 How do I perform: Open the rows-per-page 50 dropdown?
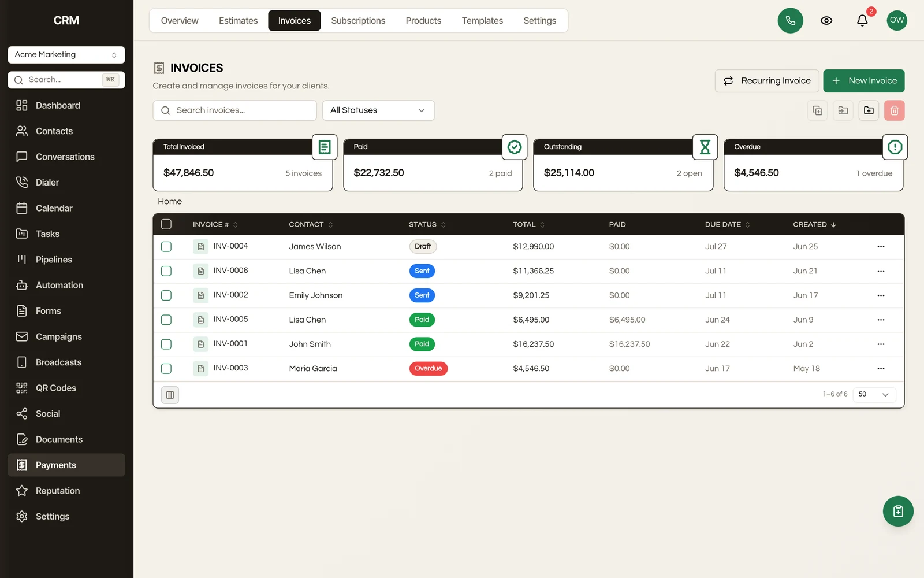(873, 394)
